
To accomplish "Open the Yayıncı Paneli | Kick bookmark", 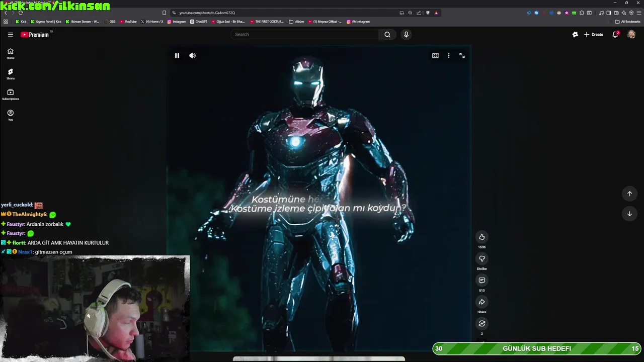I will click(46, 22).
